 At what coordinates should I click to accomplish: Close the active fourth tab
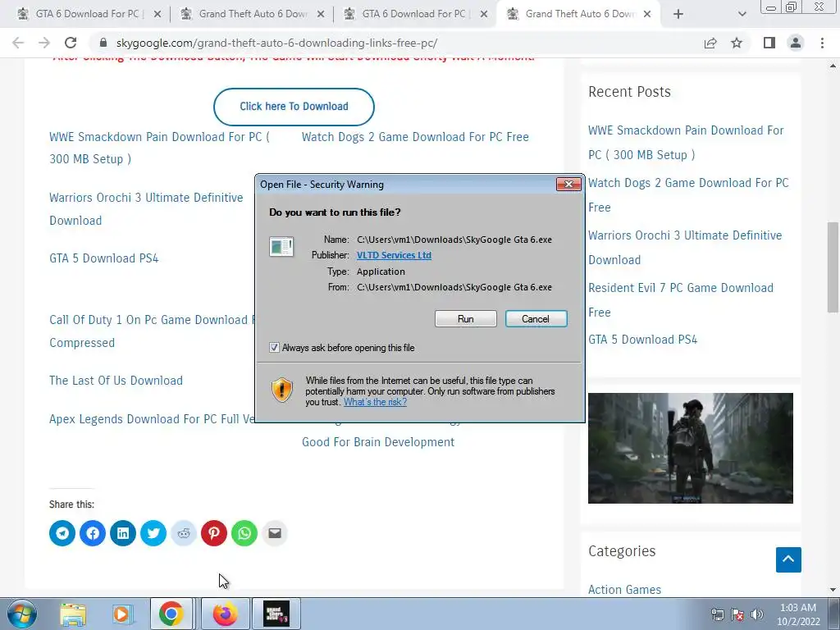pos(647,15)
